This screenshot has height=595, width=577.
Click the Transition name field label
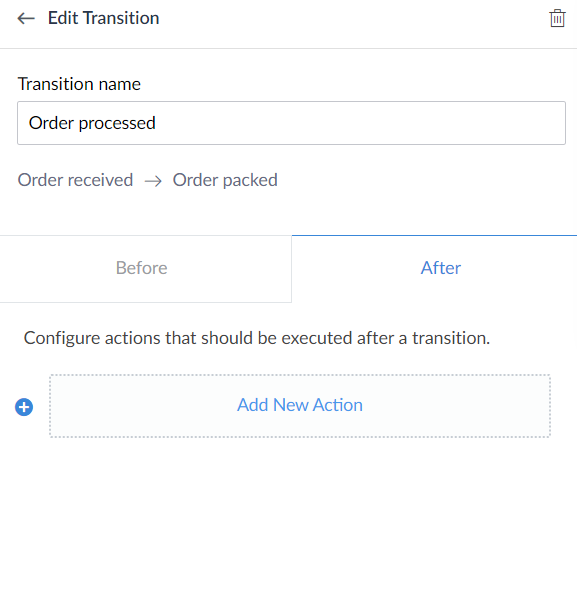tap(79, 84)
